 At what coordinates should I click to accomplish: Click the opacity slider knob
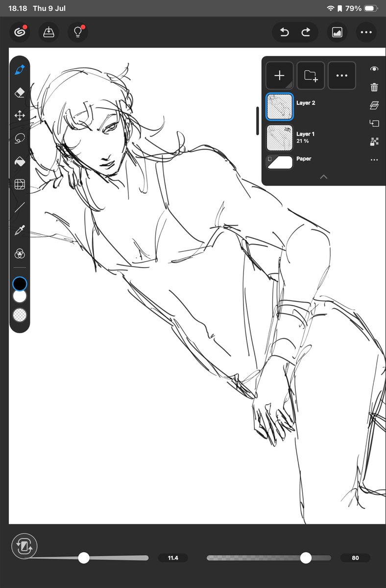(x=306, y=558)
